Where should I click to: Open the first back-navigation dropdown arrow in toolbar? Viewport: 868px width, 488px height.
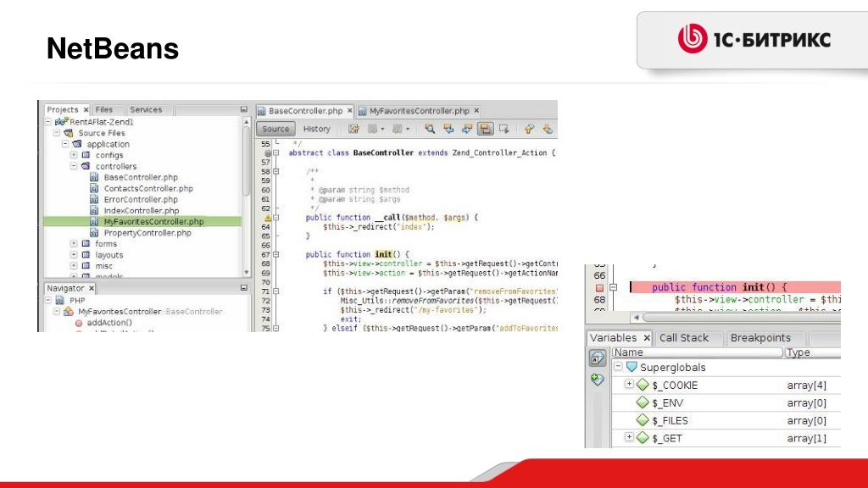[x=382, y=129]
